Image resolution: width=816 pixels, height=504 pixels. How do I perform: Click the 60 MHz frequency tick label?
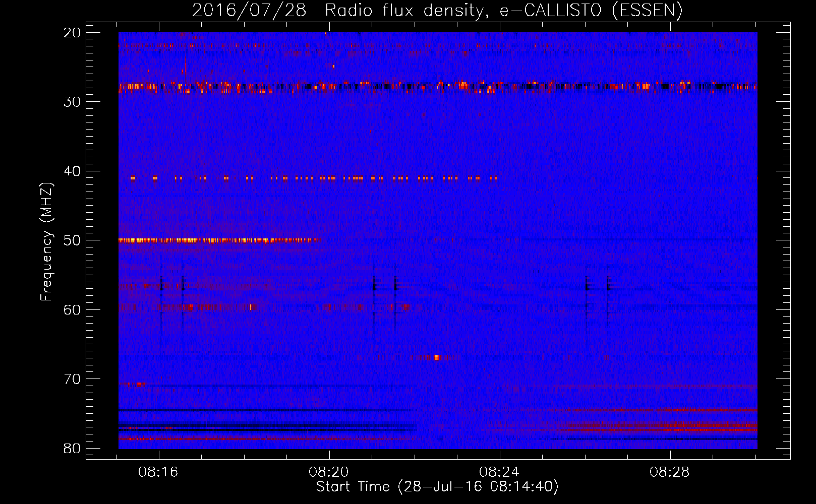click(73, 309)
